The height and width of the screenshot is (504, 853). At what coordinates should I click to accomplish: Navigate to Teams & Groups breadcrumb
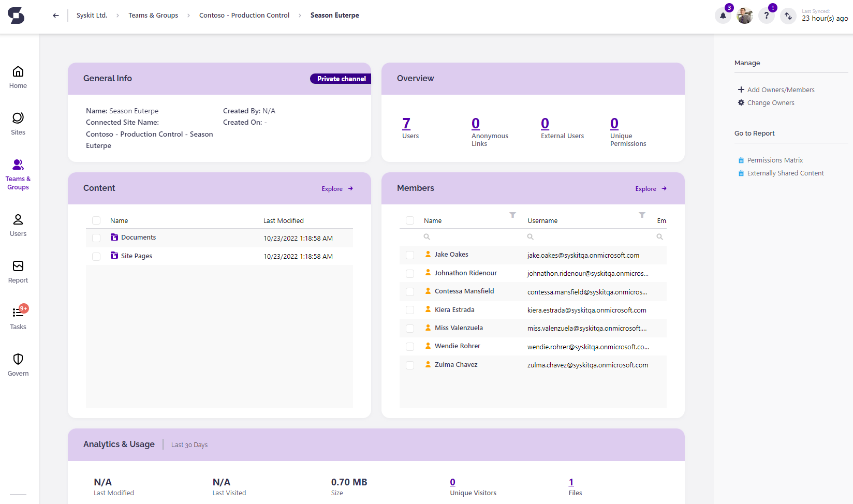[x=153, y=15]
